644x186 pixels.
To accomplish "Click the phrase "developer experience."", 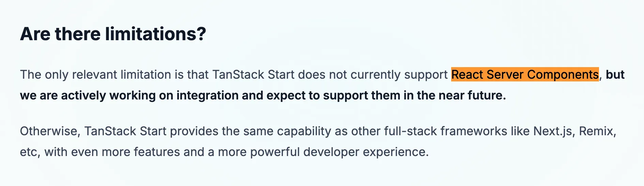I will point(366,152).
